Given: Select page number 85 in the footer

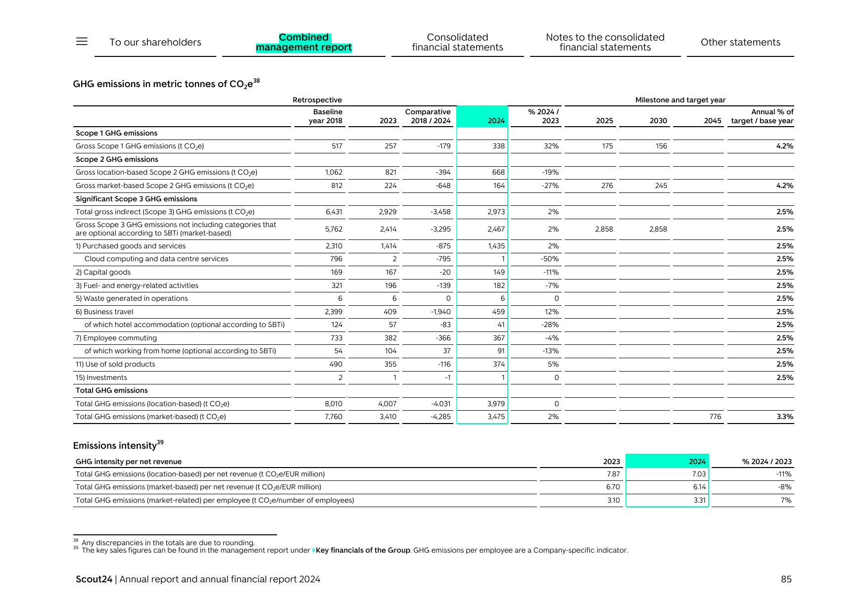Looking at the screenshot, I should (x=786, y=579).
